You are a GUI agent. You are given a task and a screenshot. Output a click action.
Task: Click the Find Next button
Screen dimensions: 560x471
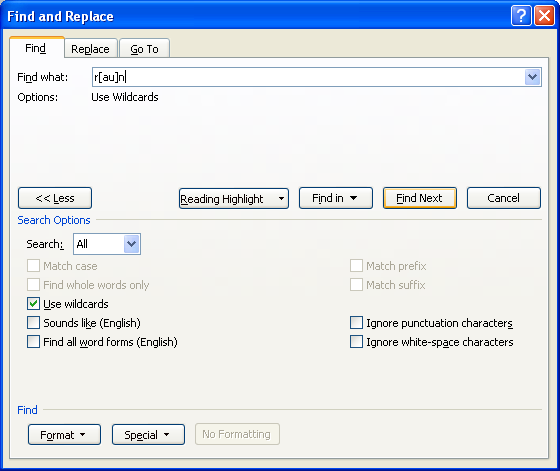click(x=420, y=198)
